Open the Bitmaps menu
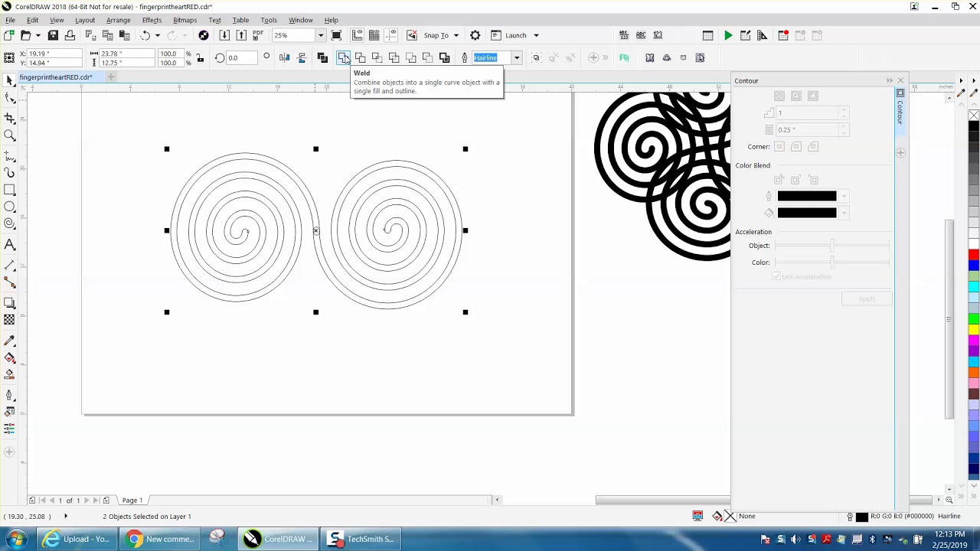 pos(185,20)
